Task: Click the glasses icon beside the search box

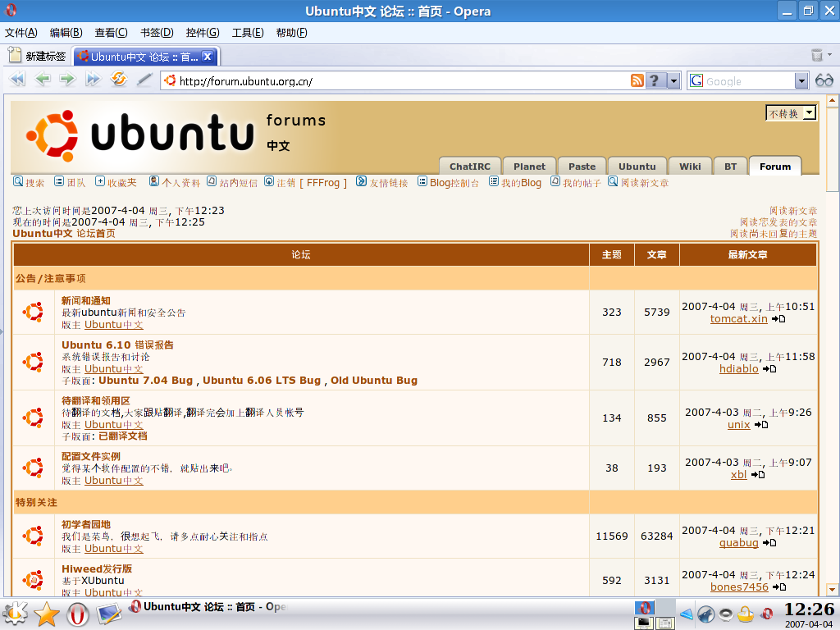Action: point(824,80)
